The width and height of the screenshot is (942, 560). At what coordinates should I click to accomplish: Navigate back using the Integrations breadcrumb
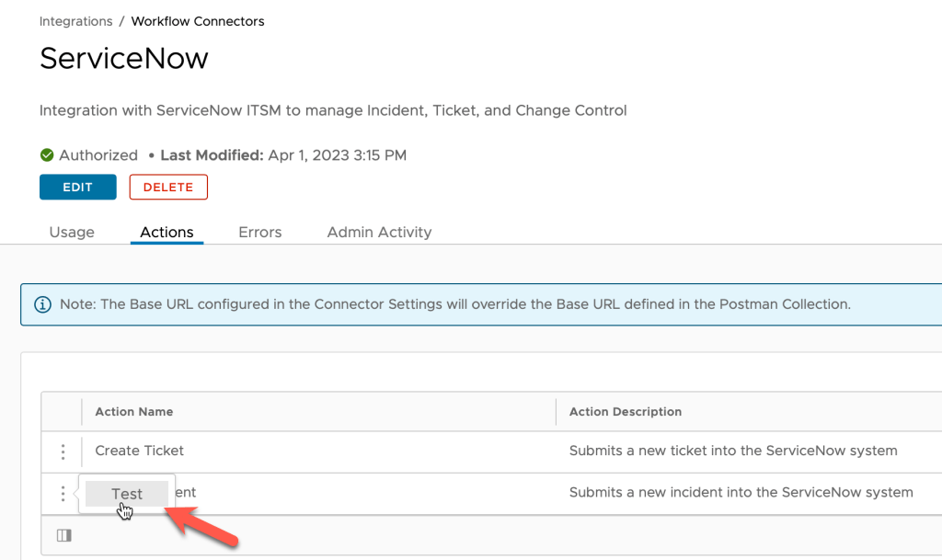click(x=75, y=20)
